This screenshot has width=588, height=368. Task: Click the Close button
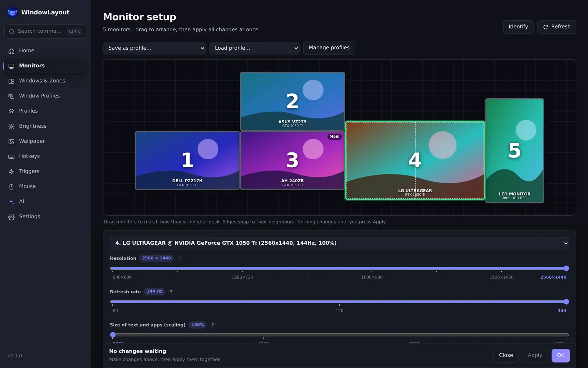(x=506, y=355)
